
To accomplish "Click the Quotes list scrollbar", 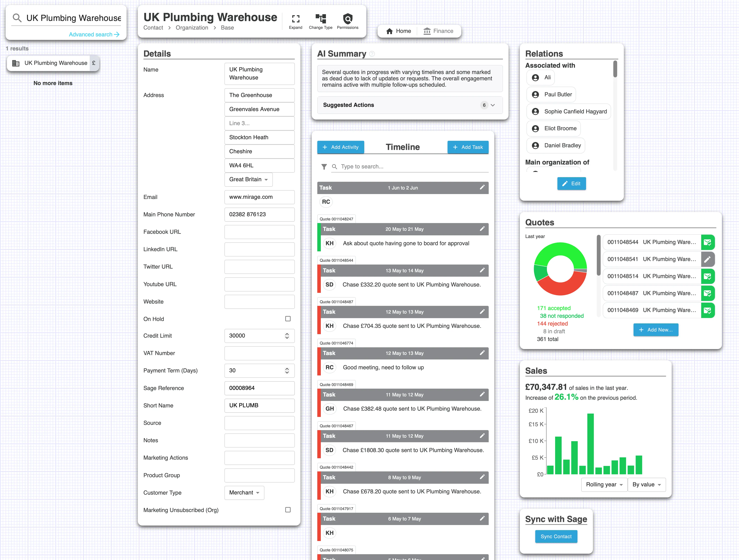I will click(599, 255).
